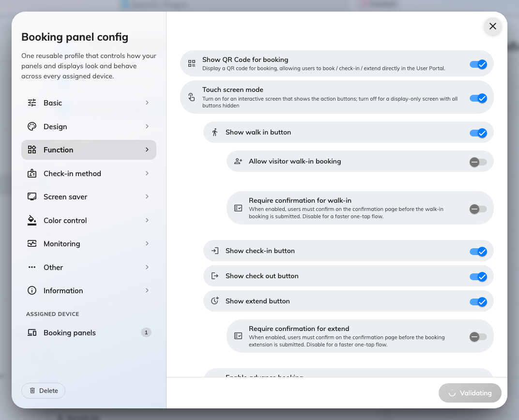The width and height of the screenshot is (519, 420).
Task: Expand the Information chevron
Action: [147, 291]
